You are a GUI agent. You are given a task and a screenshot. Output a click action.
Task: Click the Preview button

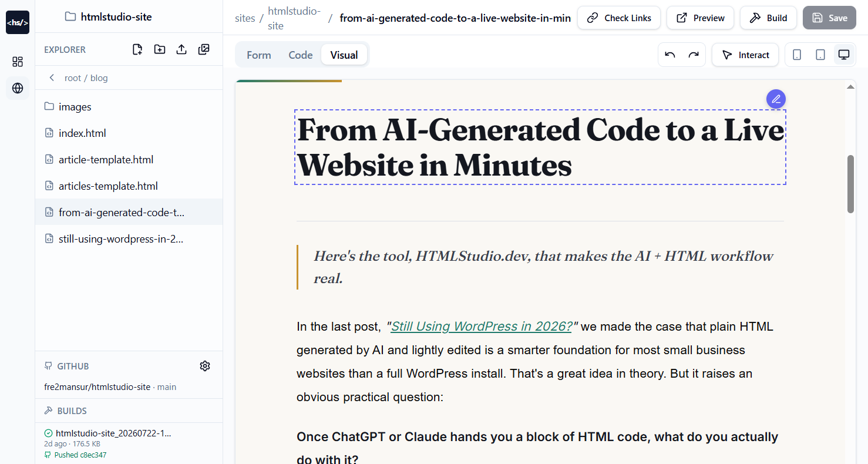click(x=701, y=18)
